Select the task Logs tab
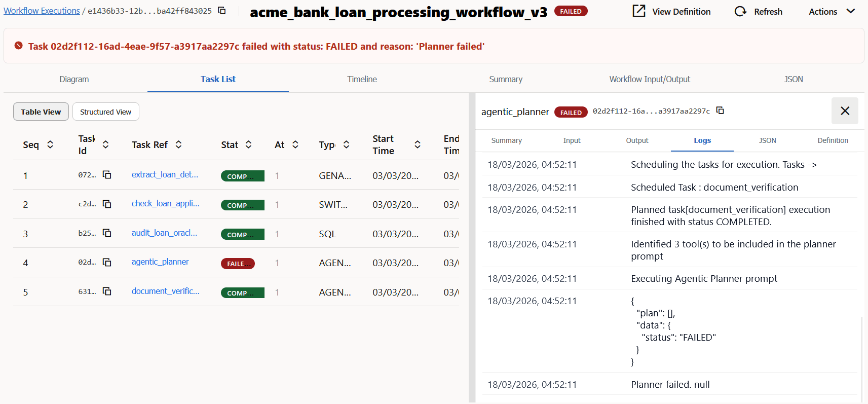 [x=702, y=140]
